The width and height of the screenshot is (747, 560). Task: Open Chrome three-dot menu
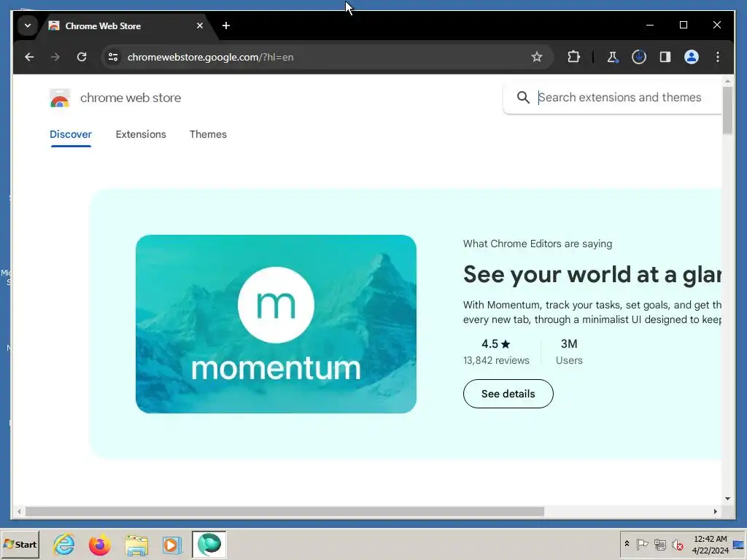point(718,57)
